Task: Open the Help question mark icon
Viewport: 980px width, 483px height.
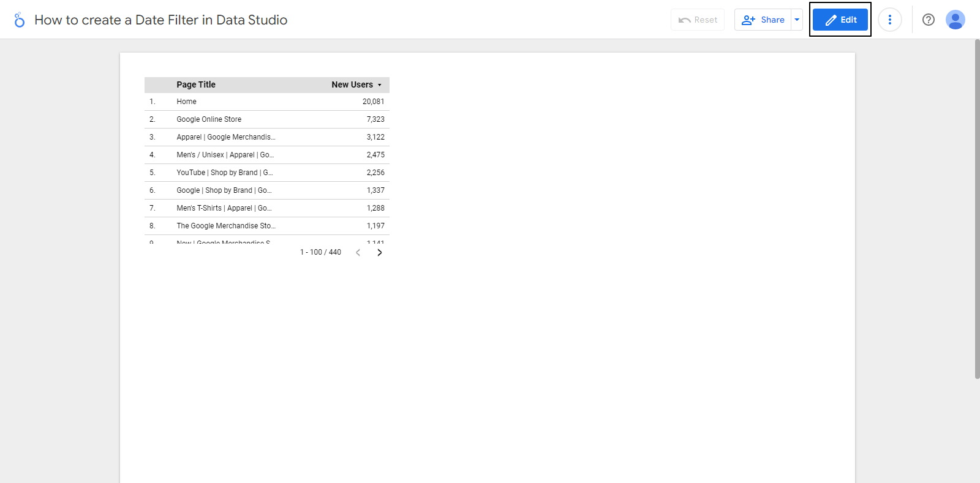Action: 929,20
